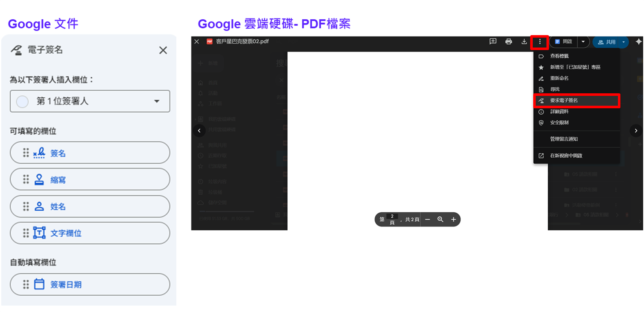This screenshot has width=644, height=312.
Task: Grab the drag handle on 簽署日期 chip
Action: tap(26, 284)
